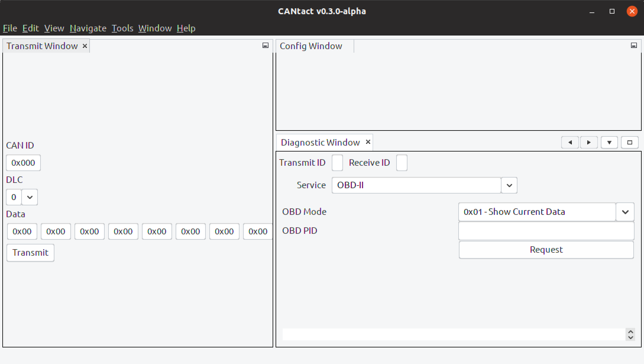This screenshot has width=644, height=364.
Task: Click the Transmit button
Action: pyautogui.click(x=30, y=253)
